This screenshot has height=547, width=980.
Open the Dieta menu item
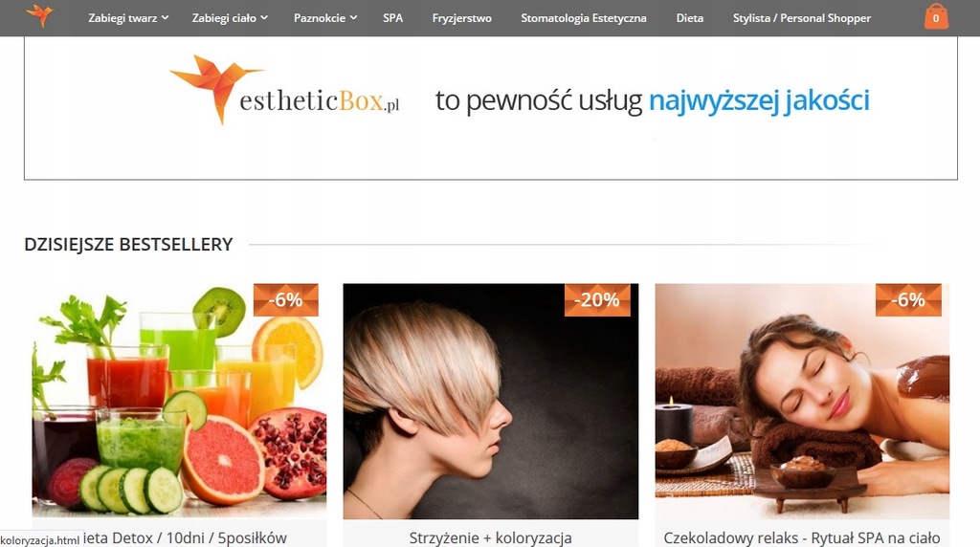pos(690,18)
